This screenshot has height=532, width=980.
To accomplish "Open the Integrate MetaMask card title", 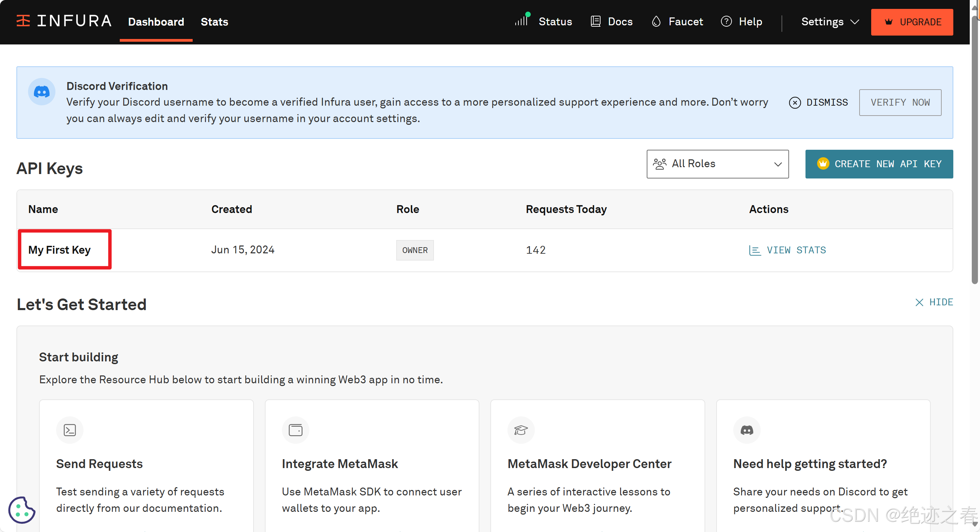I will coord(340,464).
